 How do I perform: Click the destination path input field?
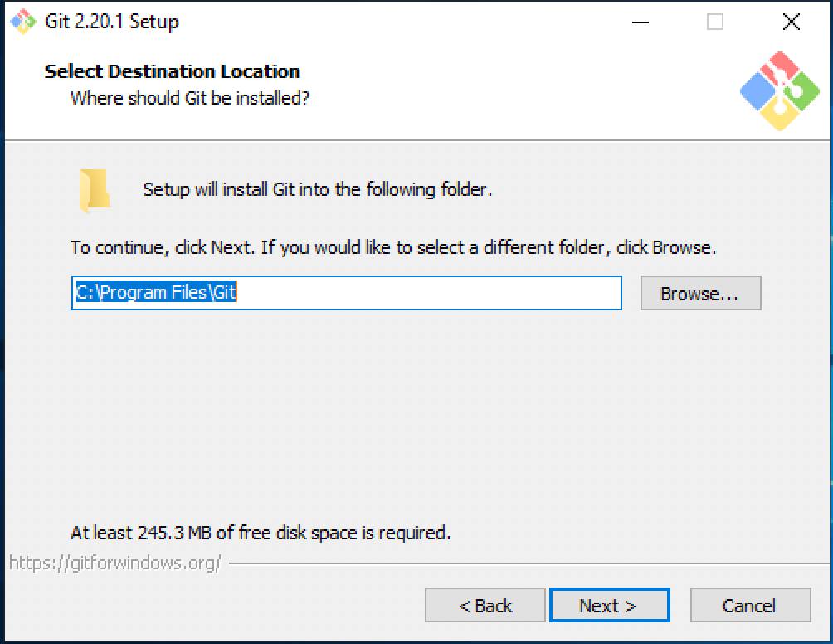346,293
